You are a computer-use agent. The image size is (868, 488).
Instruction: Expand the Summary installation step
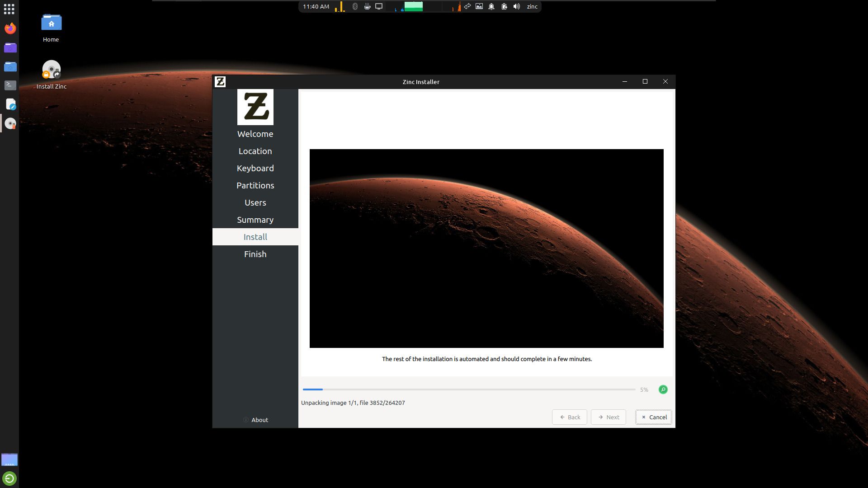255,219
